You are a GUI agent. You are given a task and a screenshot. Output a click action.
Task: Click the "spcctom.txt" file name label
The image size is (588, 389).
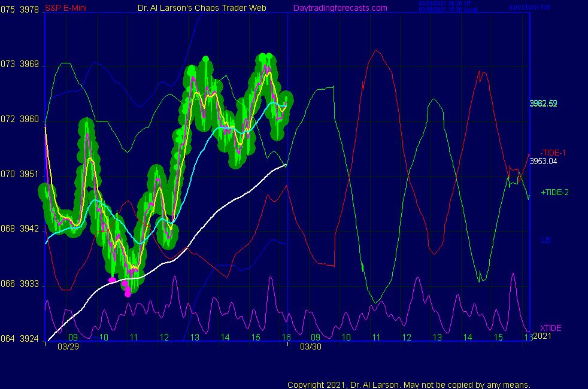tap(529, 7)
